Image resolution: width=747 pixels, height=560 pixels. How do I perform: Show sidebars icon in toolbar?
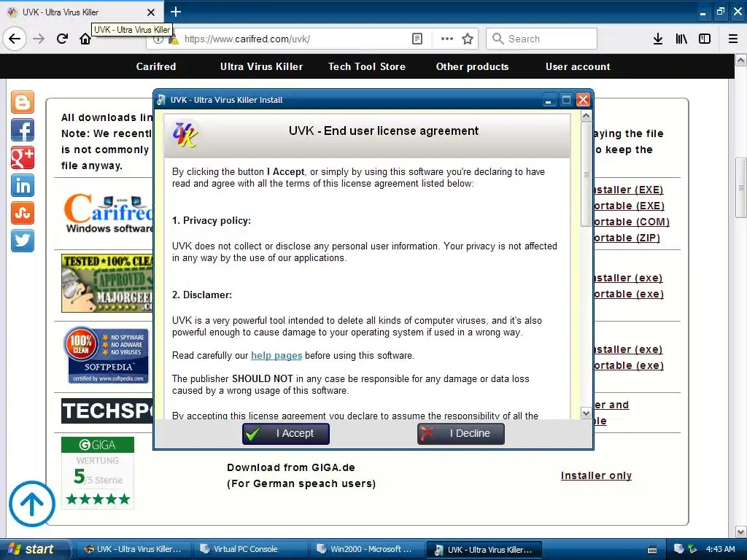click(x=705, y=39)
